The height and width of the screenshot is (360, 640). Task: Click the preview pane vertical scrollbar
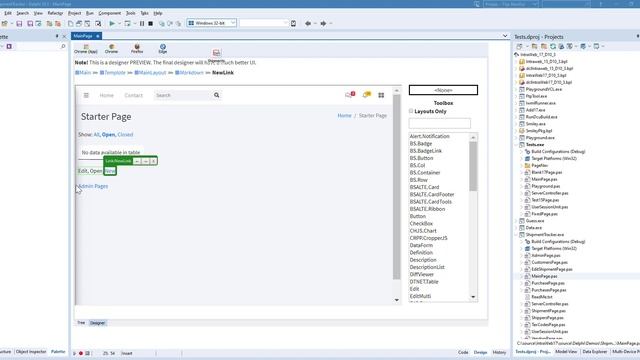[x=396, y=187]
